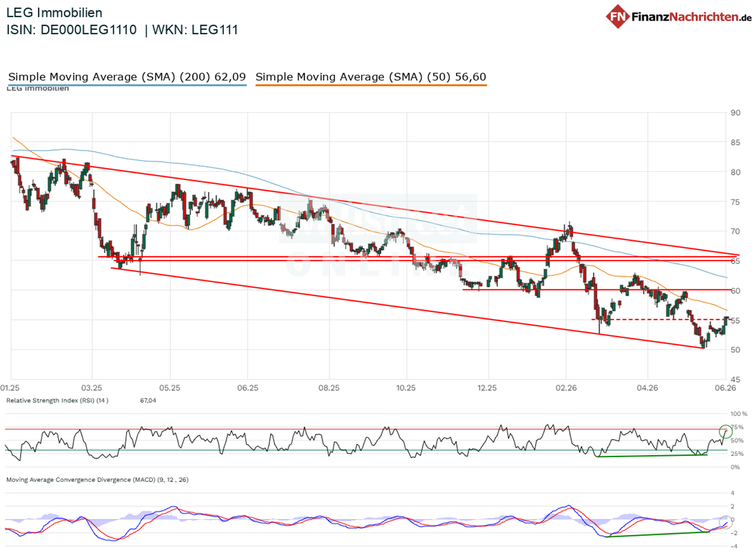Select the 05.25 date on the time axis
756x555 pixels.
click(170, 388)
